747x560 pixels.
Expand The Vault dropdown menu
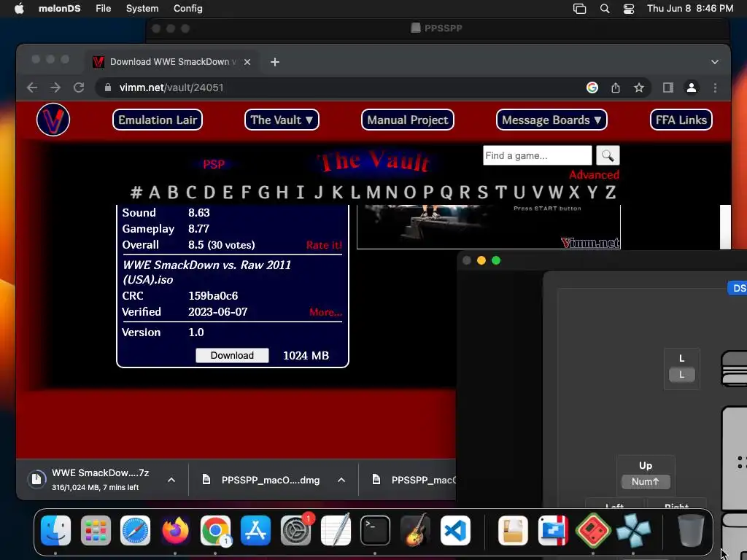tap(282, 120)
